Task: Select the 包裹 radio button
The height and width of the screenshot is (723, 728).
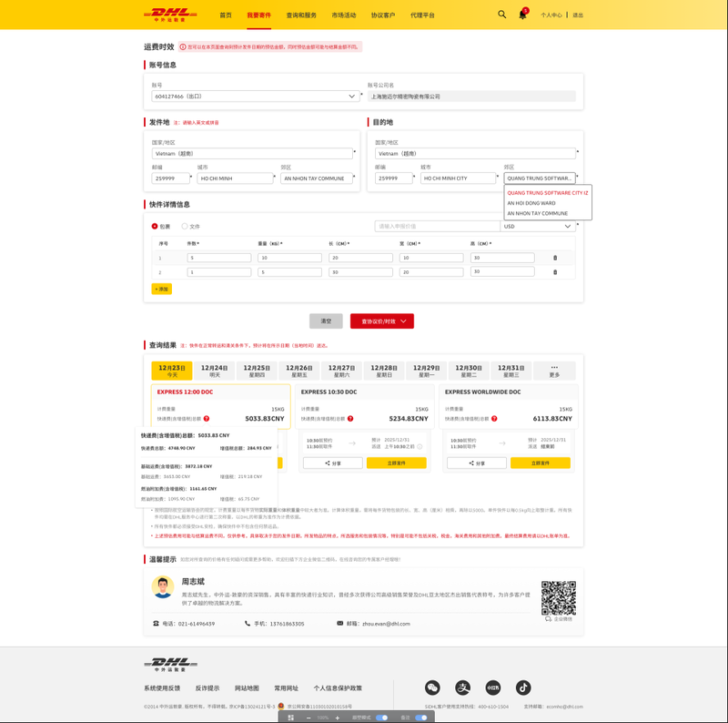Action: pos(155,227)
